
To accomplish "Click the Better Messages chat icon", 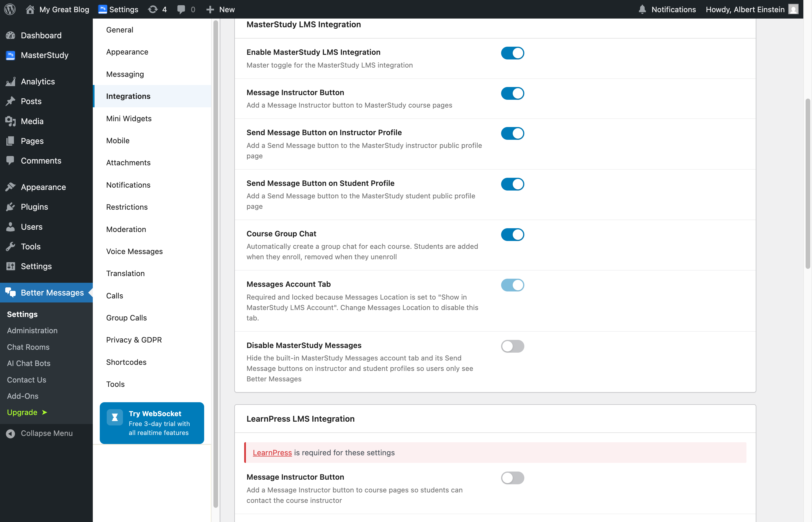I will 10,292.
